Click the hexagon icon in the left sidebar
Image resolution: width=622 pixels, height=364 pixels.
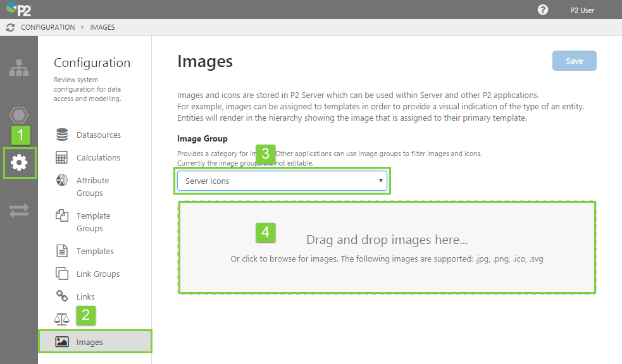(19, 115)
